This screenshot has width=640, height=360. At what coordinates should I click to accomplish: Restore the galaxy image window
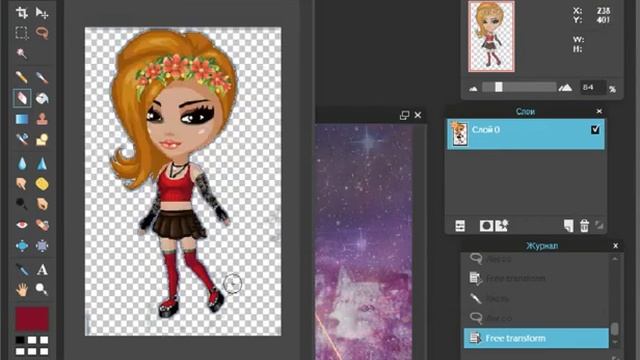click(x=404, y=116)
